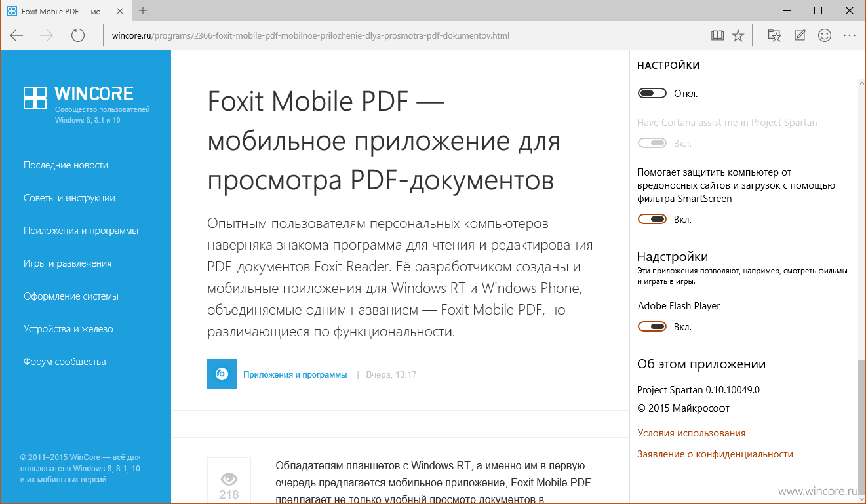Click scroll up arrow in settings panel
Screen dimensions: 866x504
(x=861, y=83)
